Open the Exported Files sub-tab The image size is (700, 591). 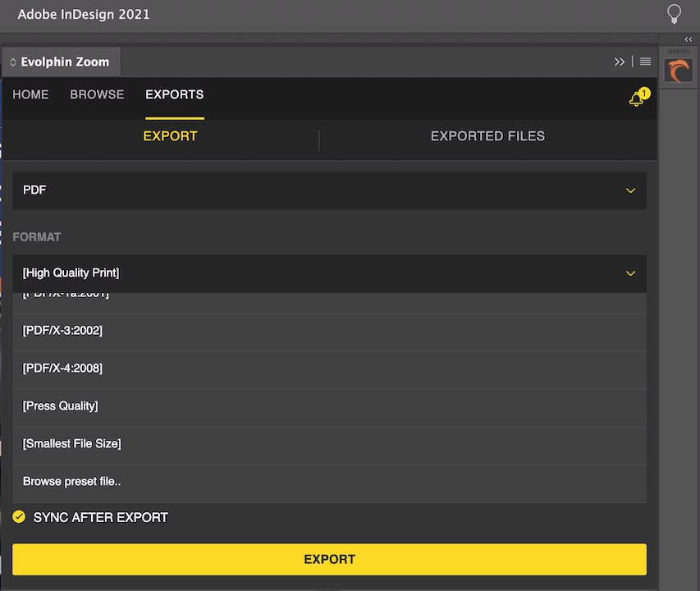[x=487, y=136]
